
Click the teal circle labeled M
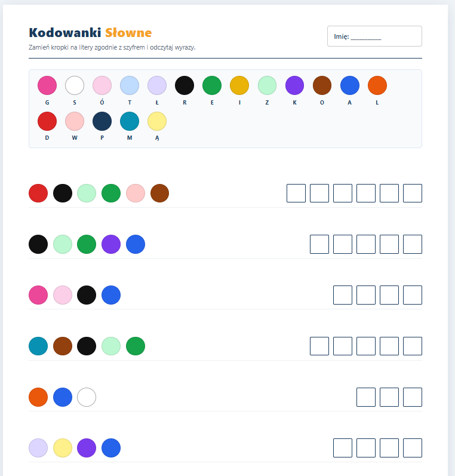tap(130, 121)
